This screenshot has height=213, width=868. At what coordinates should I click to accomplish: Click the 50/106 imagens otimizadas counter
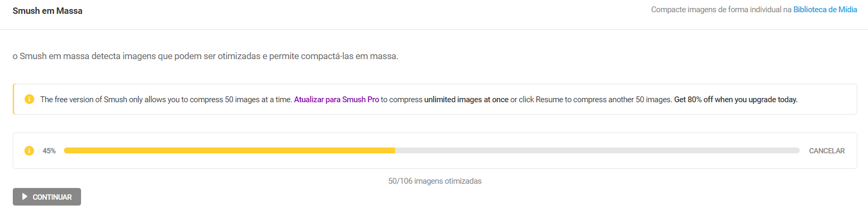point(435,181)
